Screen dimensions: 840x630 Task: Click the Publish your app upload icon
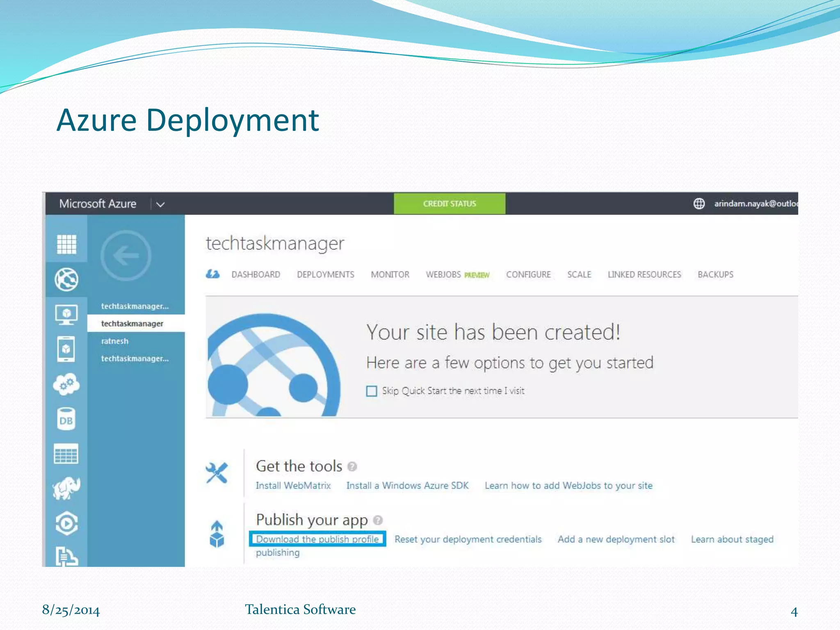217,534
